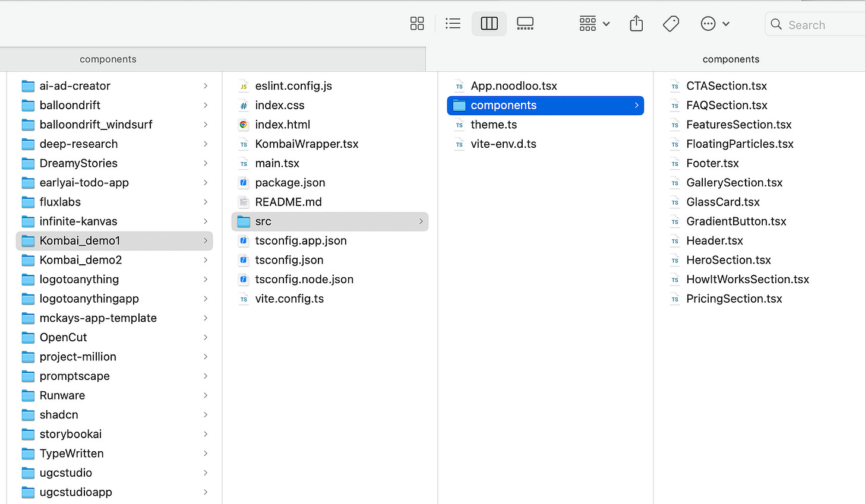Open the group-by options menu
Image resolution: width=865 pixels, height=504 pixels.
click(x=595, y=24)
